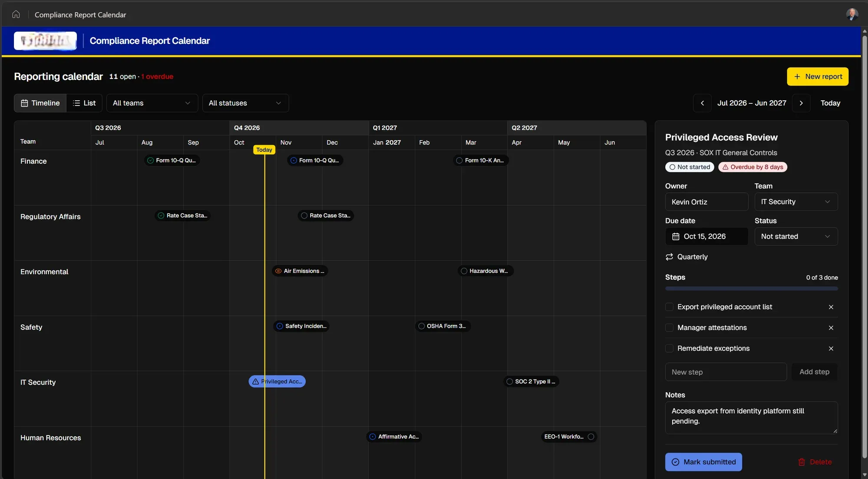Viewport: 868px width, 479px height.
Task: Check the Remediate exceptions step
Action: [x=669, y=349]
